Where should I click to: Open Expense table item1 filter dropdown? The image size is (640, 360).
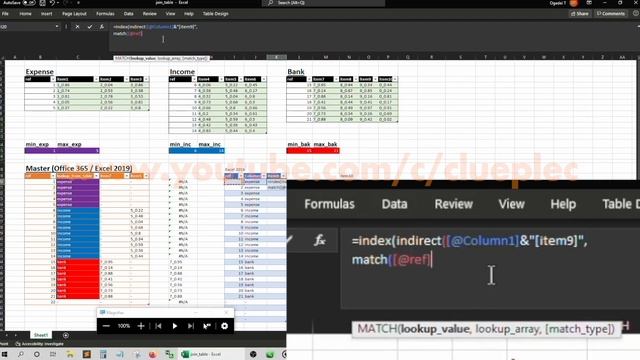click(96, 79)
